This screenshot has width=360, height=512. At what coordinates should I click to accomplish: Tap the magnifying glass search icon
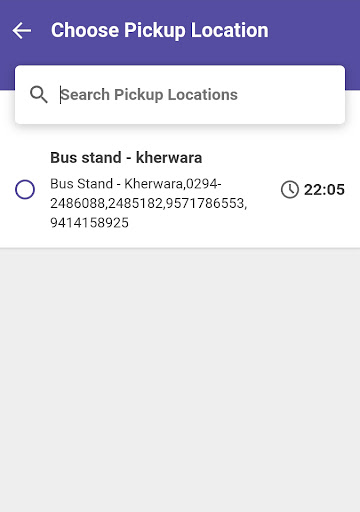pyautogui.click(x=39, y=95)
